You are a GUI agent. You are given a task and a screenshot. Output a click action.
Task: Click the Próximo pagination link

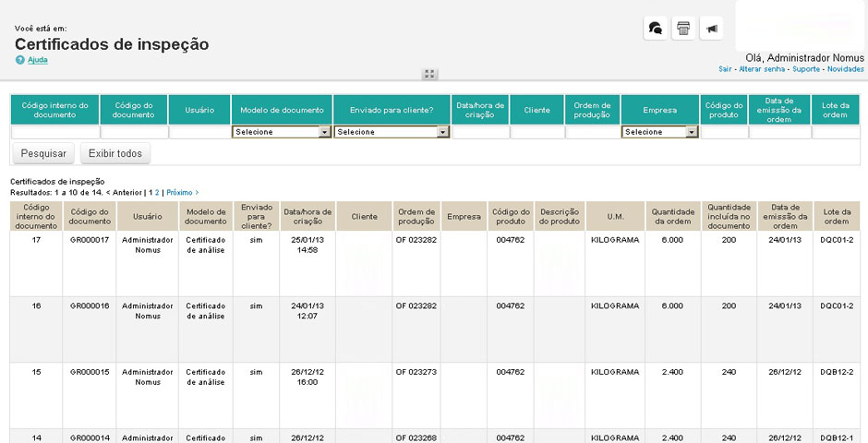pyautogui.click(x=182, y=193)
